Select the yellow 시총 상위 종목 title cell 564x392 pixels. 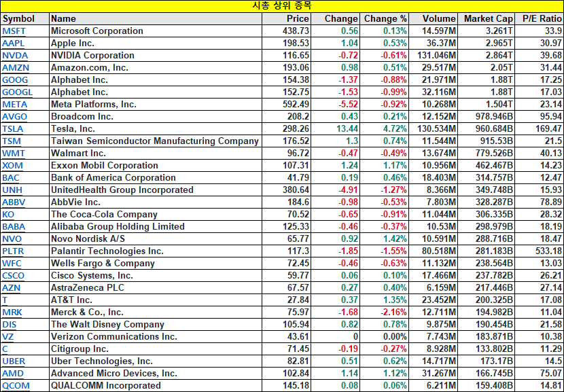282,6
